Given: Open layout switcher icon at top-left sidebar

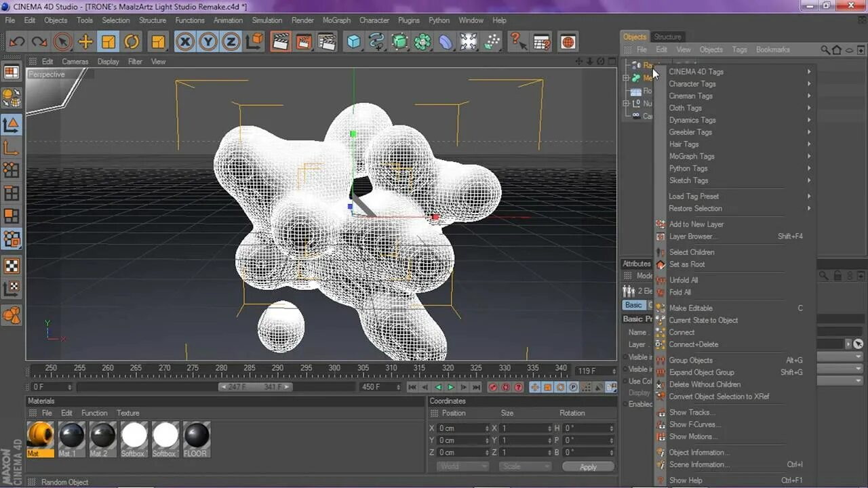Looking at the screenshot, I should (12, 73).
